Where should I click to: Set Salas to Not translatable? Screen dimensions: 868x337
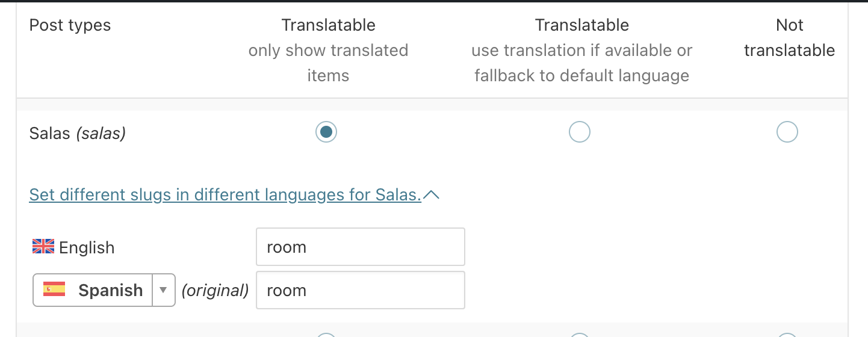(x=787, y=132)
